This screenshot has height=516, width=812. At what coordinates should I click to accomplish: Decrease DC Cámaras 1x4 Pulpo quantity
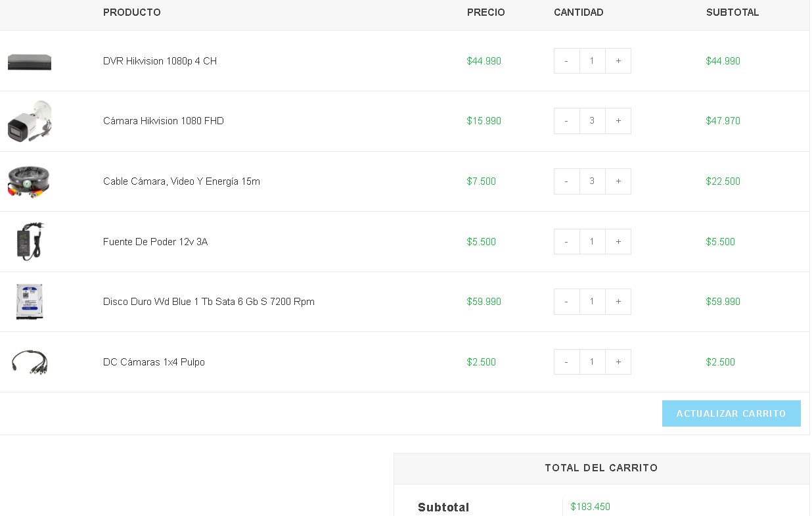point(566,362)
